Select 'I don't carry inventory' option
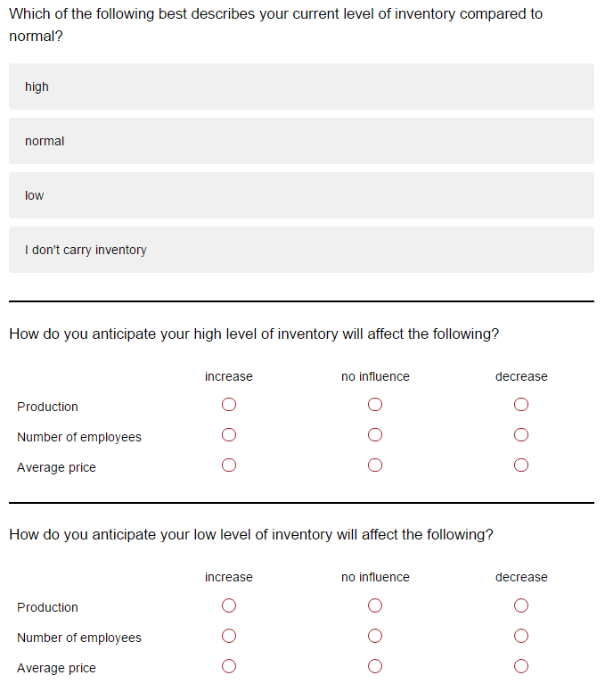605x700 pixels. click(x=301, y=250)
